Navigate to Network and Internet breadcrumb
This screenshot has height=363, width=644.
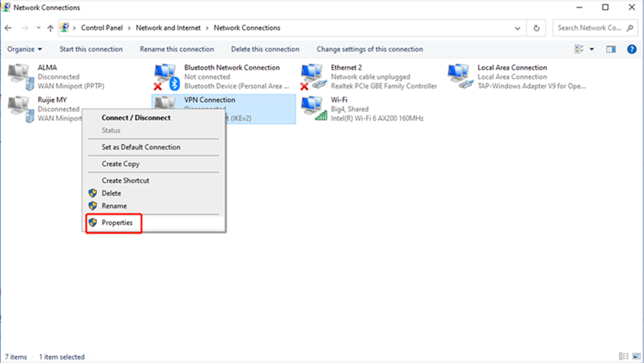coord(168,28)
